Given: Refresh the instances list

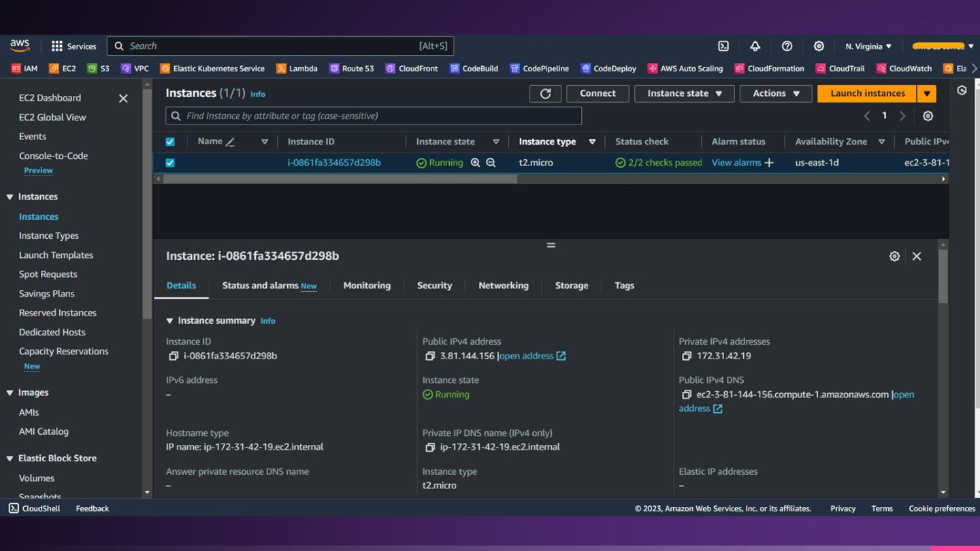Looking at the screenshot, I should 545,94.
